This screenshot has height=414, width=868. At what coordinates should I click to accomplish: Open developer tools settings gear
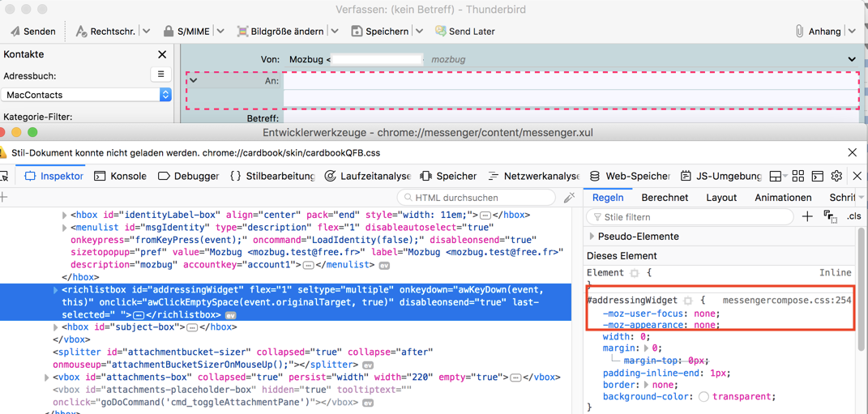tap(836, 176)
